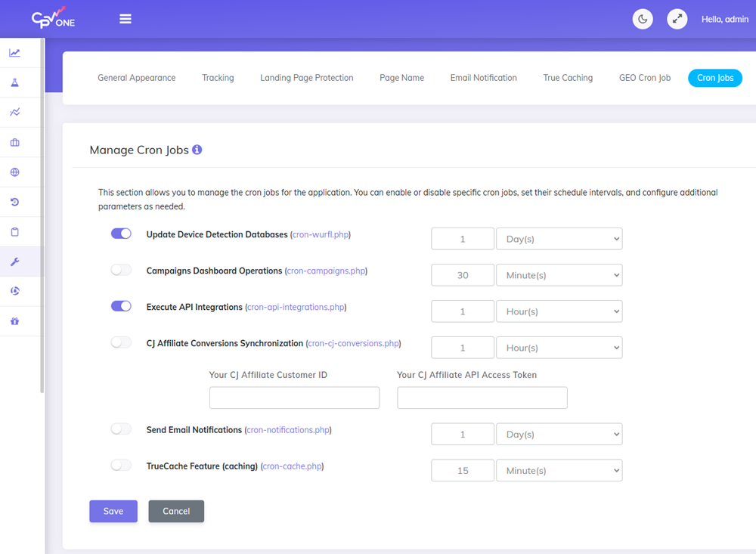The width and height of the screenshot is (756, 554).
Task: Enter fullscreen with the expand arrows icon
Action: tap(677, 20)
